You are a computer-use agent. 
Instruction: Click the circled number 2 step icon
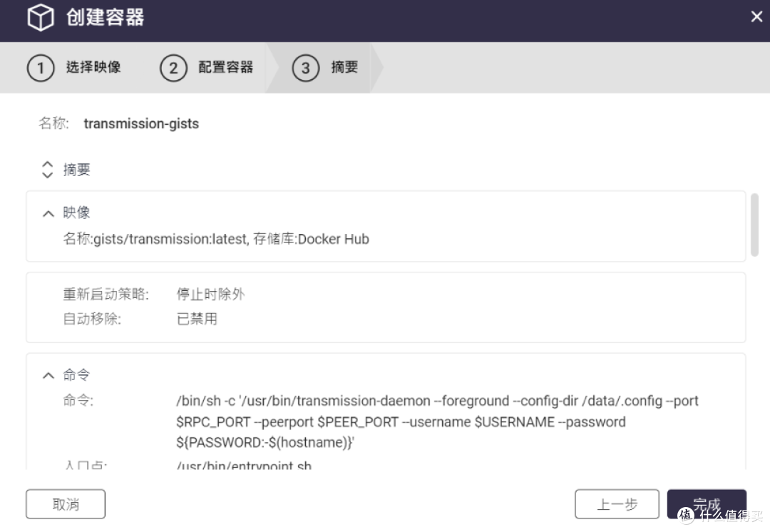[x=173, y=68]
